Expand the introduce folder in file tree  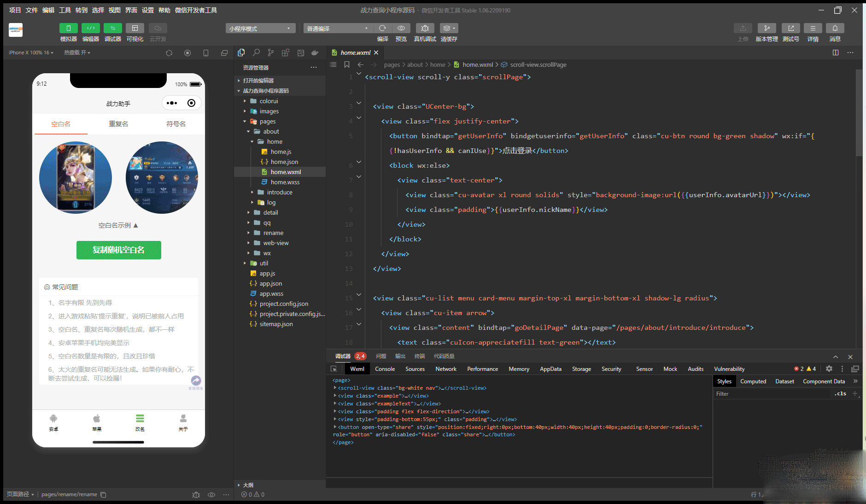(x=279, y=192)
